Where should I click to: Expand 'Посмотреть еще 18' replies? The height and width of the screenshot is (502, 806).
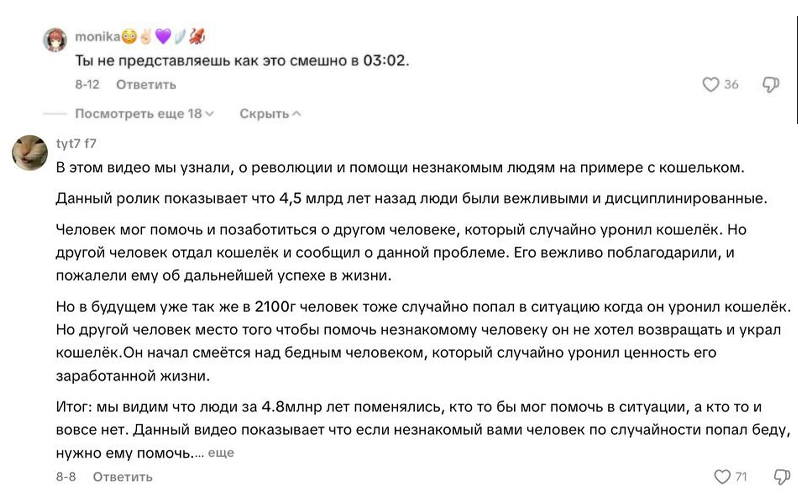point(144,114)
